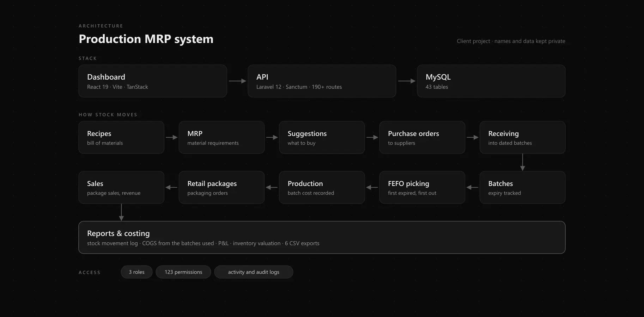Open the Retail packages card
644x317 pixels.
tap(221, 187)
